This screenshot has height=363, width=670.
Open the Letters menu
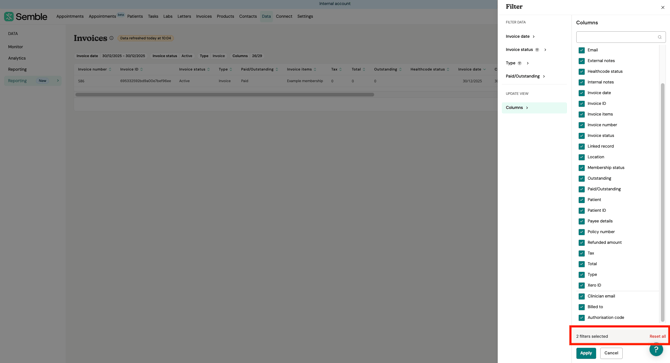pos(184,16)
